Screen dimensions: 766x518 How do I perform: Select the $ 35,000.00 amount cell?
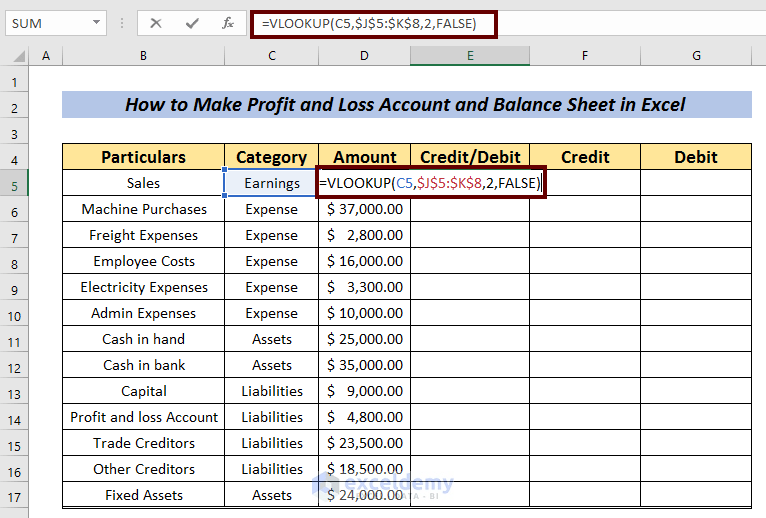(x=364, y=365)
